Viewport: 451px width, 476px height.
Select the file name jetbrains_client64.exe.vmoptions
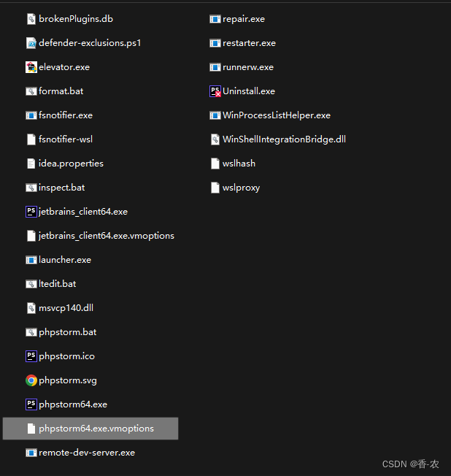[x=107, y=236]
